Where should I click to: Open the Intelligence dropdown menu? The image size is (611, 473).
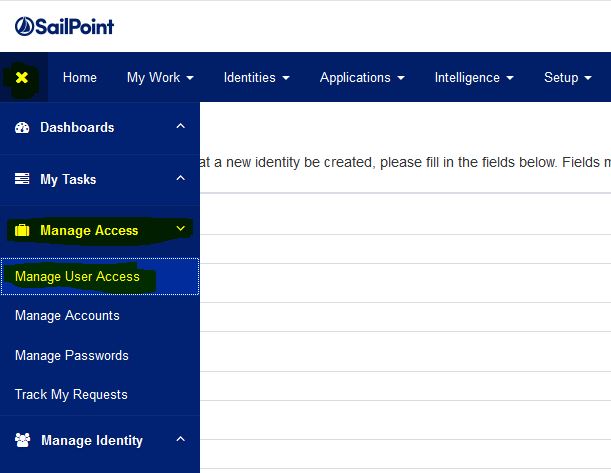point(474,78)
